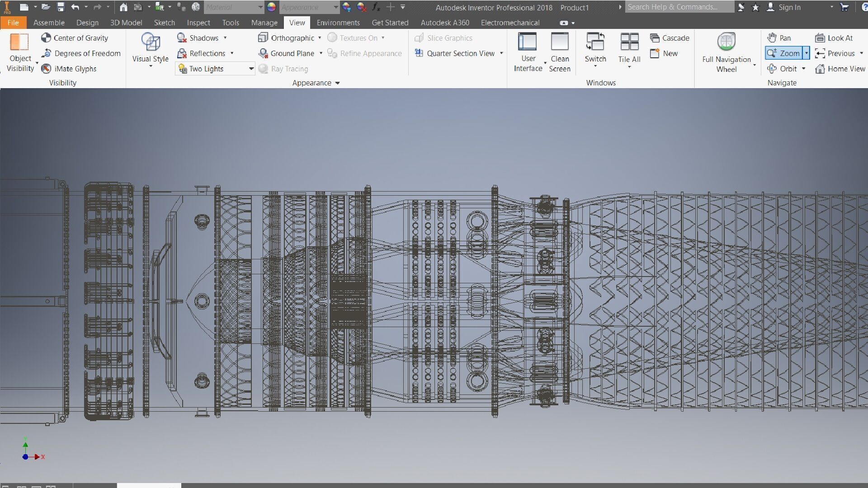Expand the Appearance panel arrow
The height and width of the screenshot is (488, 868).
pyautogui.click(x=338, y=83)
